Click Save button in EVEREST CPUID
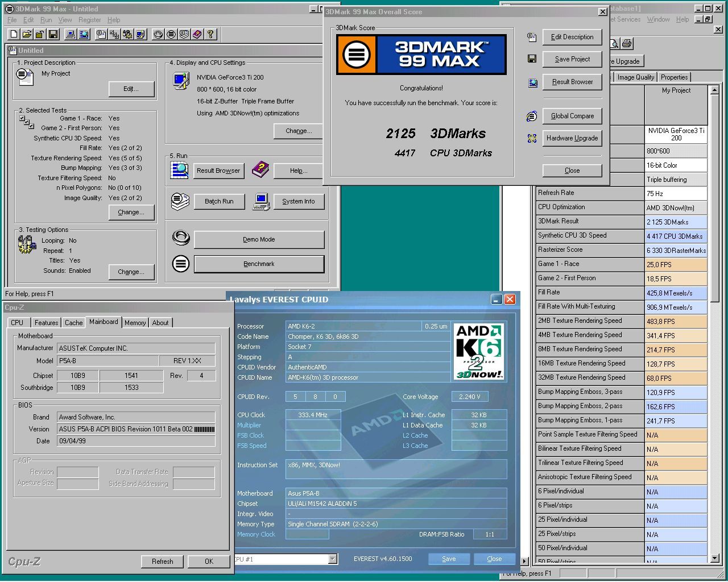This screenshot has height=582, width=728. pos(449,559)
